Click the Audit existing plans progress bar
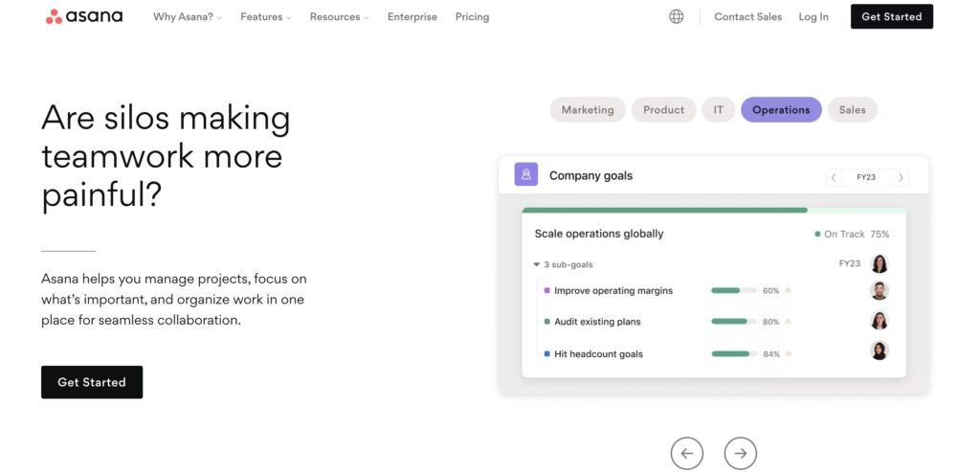 point(734,322)
